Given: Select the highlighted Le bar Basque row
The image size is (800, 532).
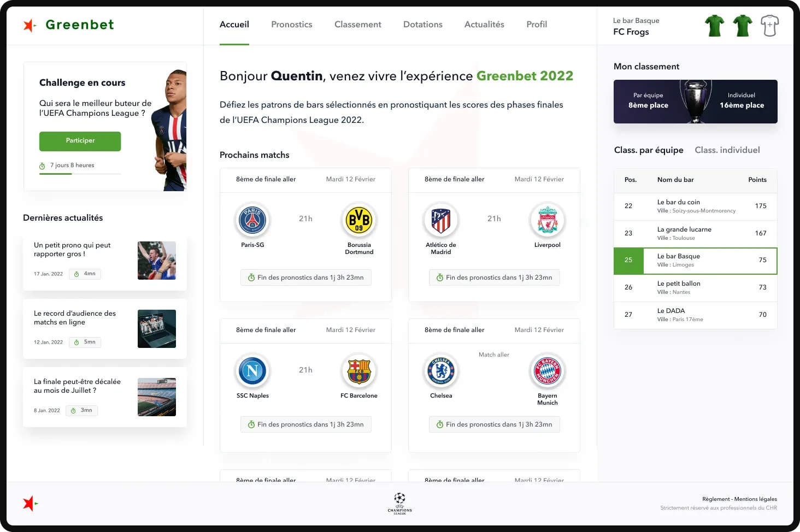Looking at the screenshot, I should tap(696, 261).
